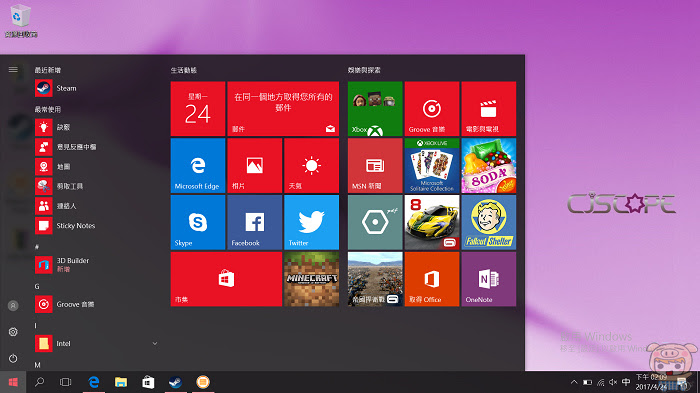Open Steam from recently added list
Image resolution: width=700 pixels, height=393 pixels.
tap(96, 88)
